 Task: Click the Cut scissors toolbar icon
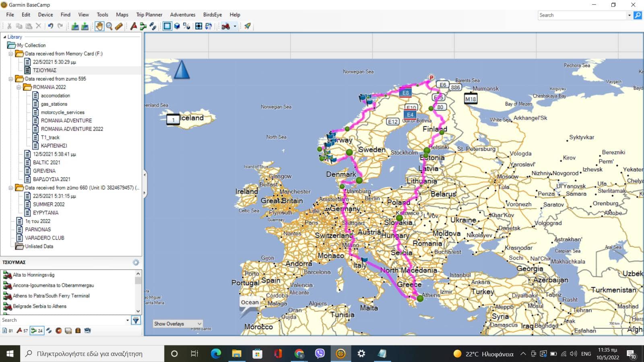point(9,26)
